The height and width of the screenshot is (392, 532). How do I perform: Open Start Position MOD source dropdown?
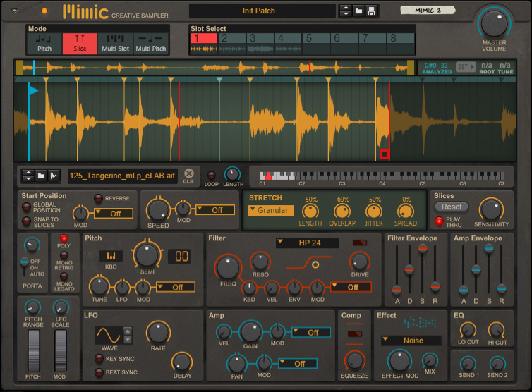(x=114, y=214)
